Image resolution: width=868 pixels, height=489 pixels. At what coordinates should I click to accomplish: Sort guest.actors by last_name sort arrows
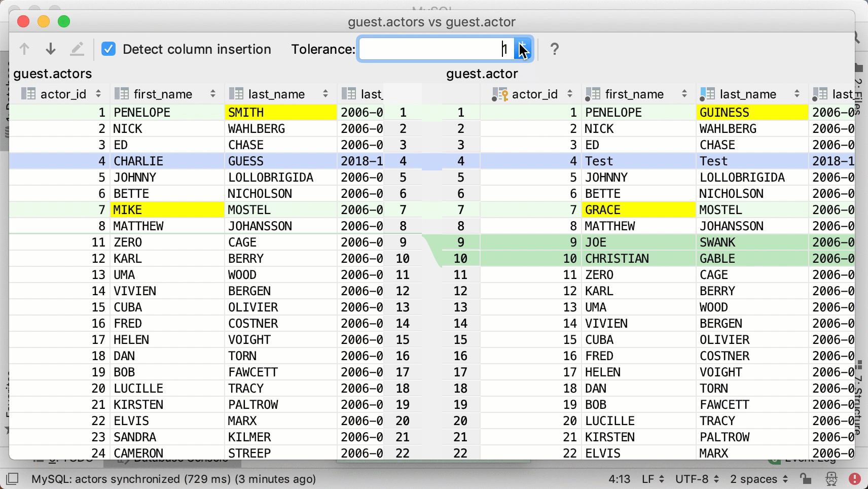pos(325,94)
